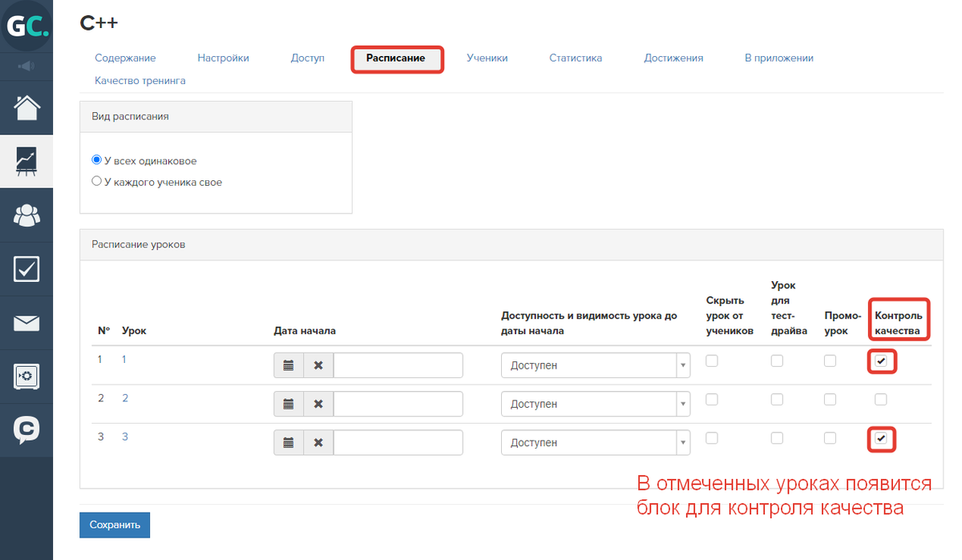
Task: Click the start date field for lesson 1
Action: pos(398,365)
